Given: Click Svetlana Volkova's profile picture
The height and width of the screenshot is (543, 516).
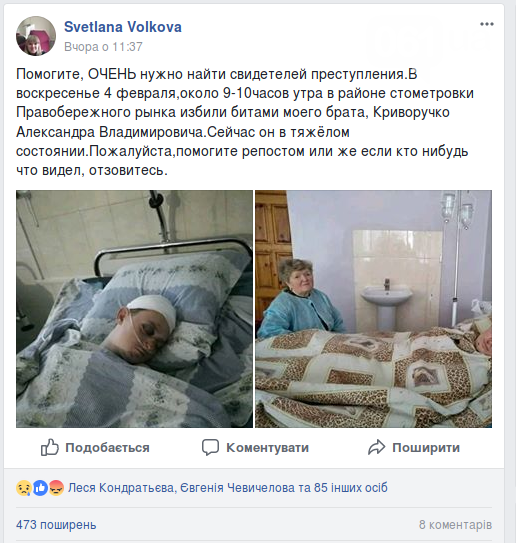Looking at the screenshot, I should 36,36.
